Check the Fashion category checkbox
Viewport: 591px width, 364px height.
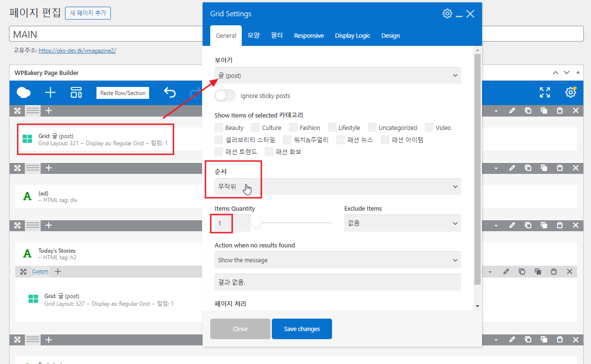293,128
